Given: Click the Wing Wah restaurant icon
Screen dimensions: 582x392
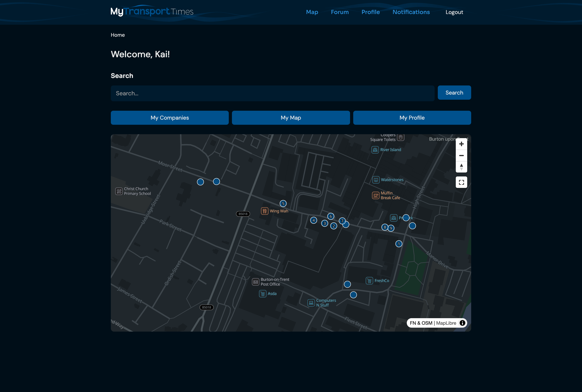Looking at the screenshot, I should pyautogui.click(x=265, y=211).
